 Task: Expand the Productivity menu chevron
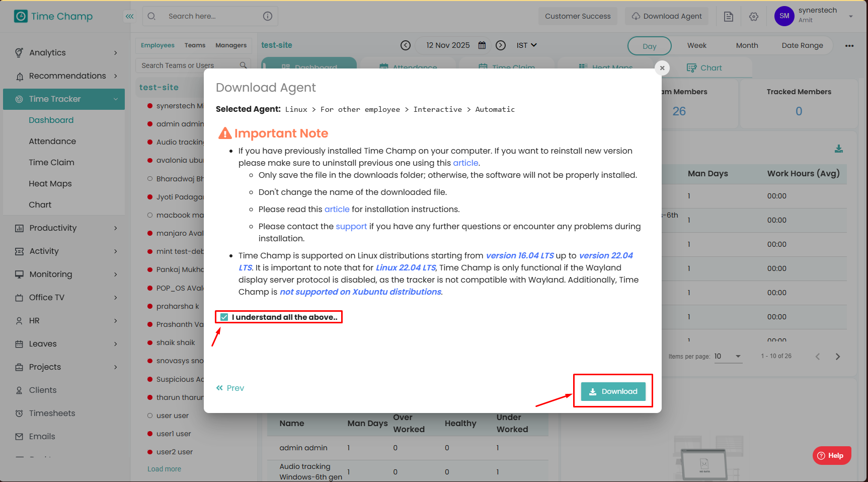pyautogui.click(x=116, y=228)
